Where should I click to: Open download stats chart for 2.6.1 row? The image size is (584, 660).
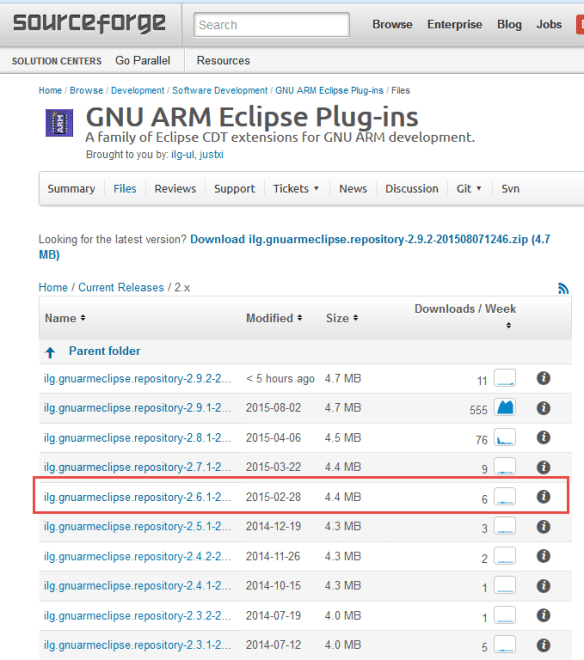[505, 497]
